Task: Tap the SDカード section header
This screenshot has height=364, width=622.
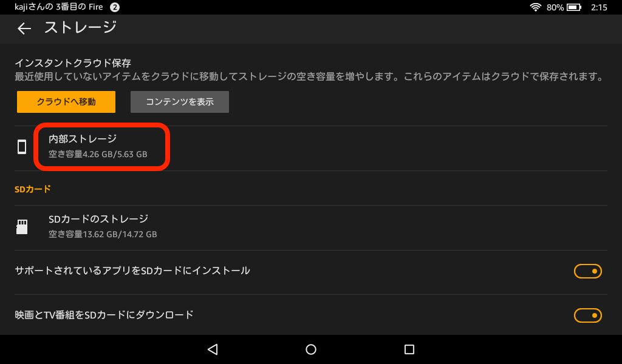Action: coord(33,189)
